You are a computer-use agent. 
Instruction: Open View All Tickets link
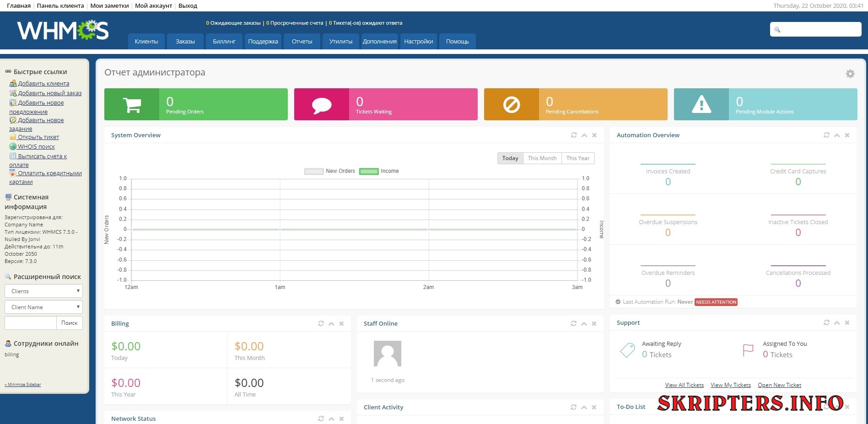(685, 385)
